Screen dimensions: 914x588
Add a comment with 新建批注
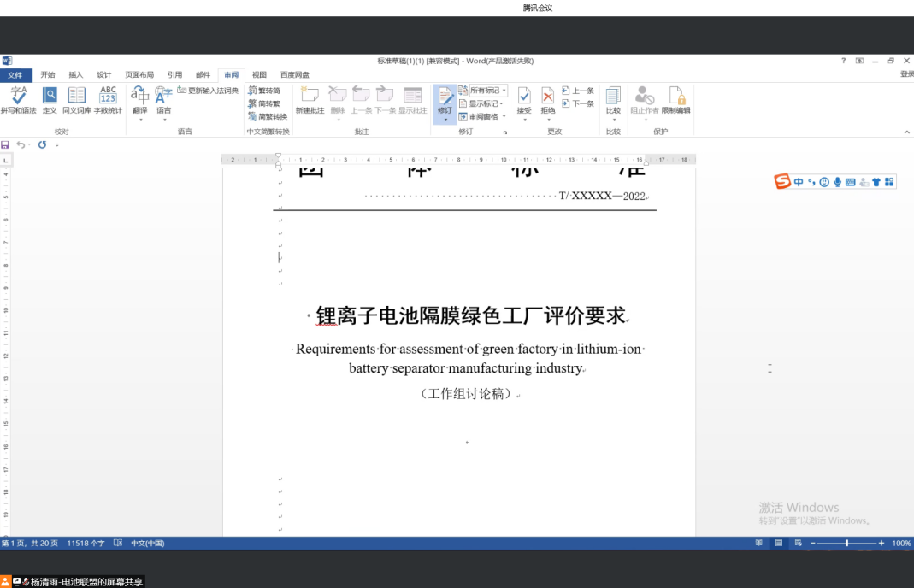(310, 100)
